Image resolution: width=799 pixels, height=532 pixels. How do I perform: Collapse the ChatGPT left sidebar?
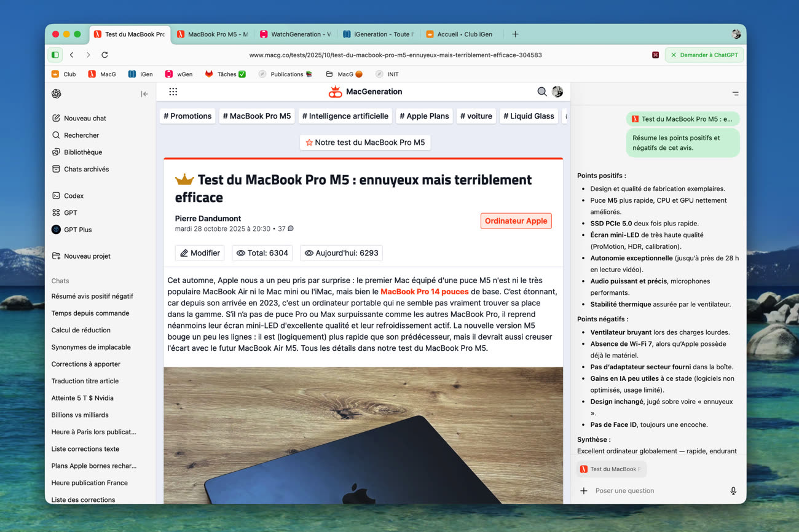[144, 94]
